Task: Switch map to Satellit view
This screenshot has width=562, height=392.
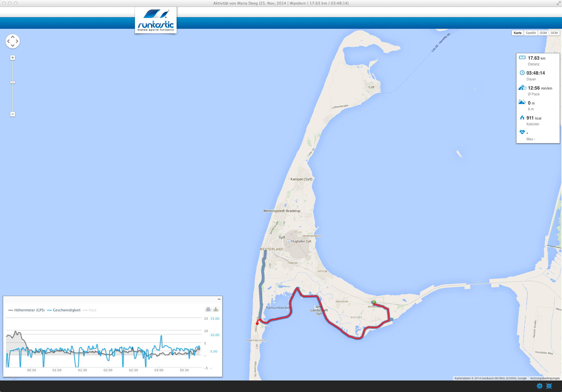Action: [531, 33]
